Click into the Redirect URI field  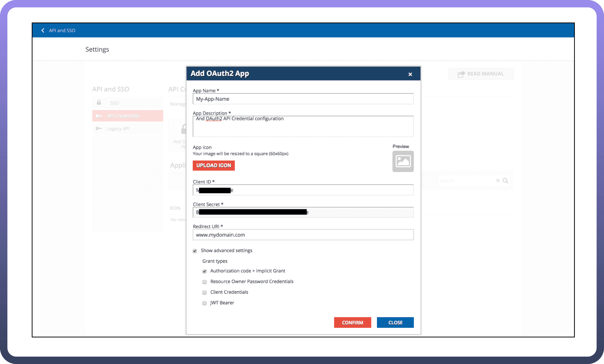[x=303, y=235]
